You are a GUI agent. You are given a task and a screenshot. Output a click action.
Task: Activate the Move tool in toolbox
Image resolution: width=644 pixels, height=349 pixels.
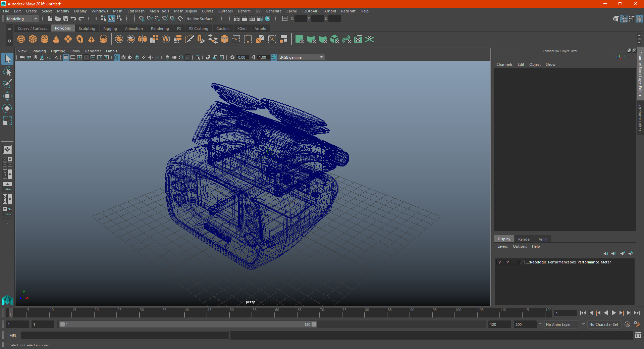(7, 96)
